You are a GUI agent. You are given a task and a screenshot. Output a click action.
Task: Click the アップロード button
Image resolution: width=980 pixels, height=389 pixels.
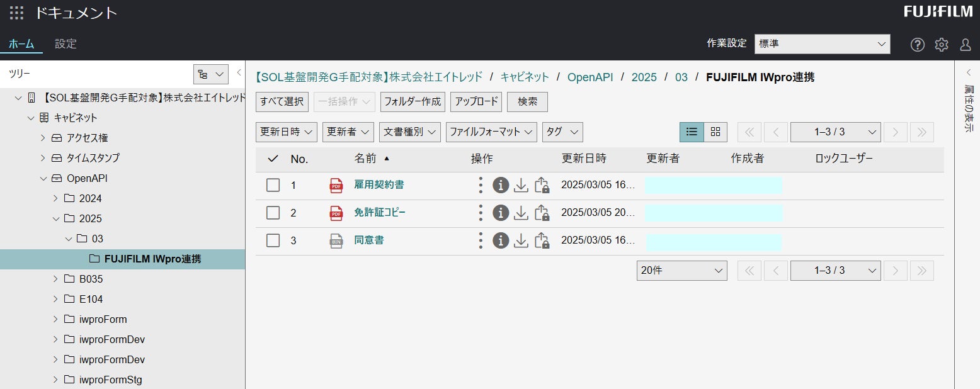pos(476,102)
